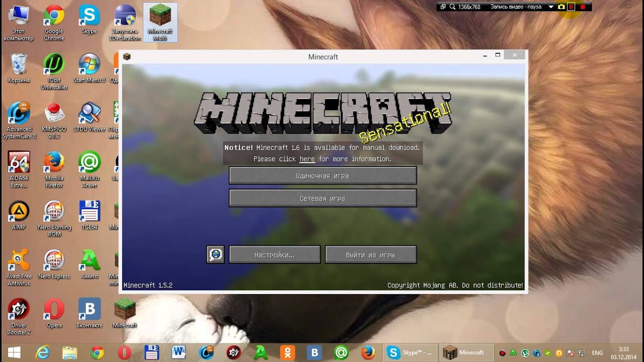Screen dimensions: 644x362
Task: Open Advanced SystemCare 8 desktop icon
Action: coord(19,121)
